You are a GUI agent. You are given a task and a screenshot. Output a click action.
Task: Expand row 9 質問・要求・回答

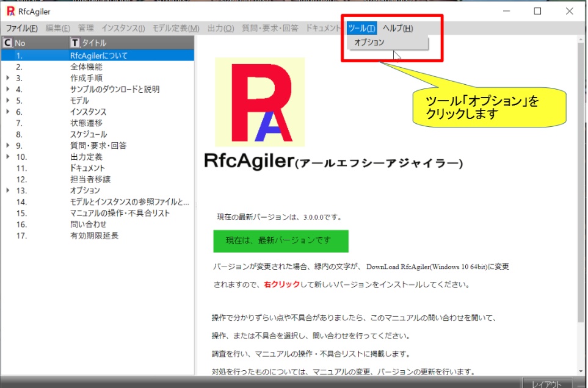[x=8, y=145]
